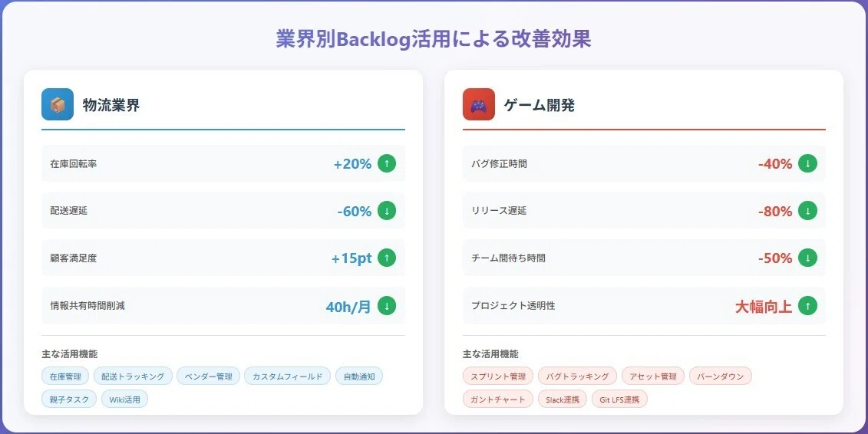Select the 配送トラッキング feature tag
Image resolution: width=868 pixels, height=434 pixels.
[134, 376]
